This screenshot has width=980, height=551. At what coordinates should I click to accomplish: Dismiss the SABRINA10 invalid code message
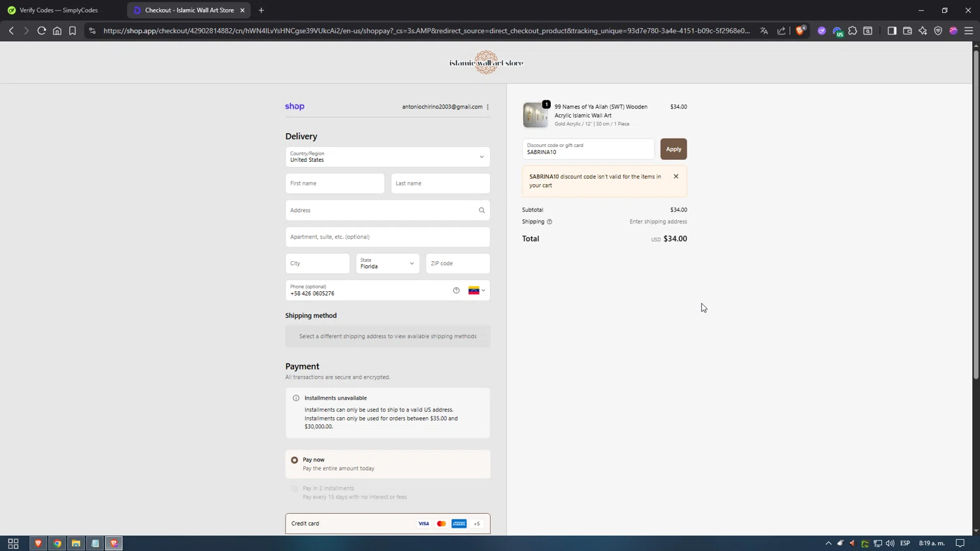[676, 176]
